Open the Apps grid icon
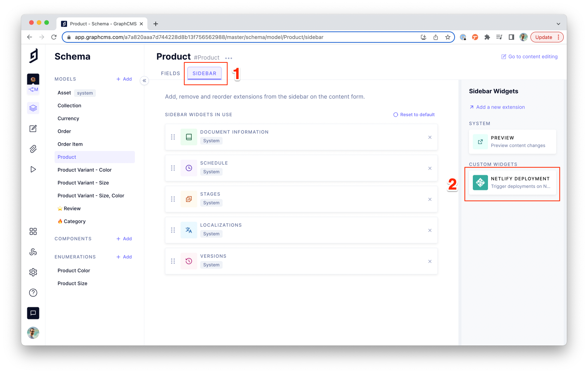The image size is (588, 389). 33,232
